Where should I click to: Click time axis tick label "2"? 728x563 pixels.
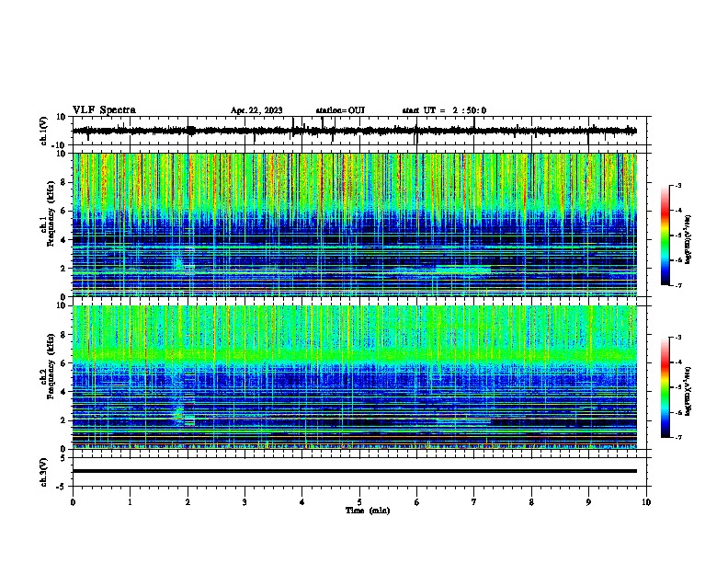point(188,502)
